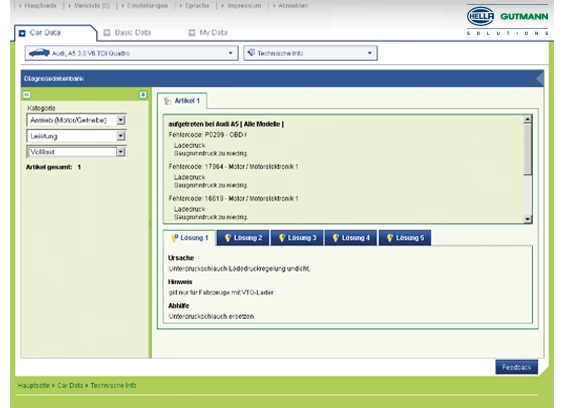The height and width of the screenshot is (408, 562).
Task: Click the Hella Gutmann Solutions logo
Action: click(508, 20)
